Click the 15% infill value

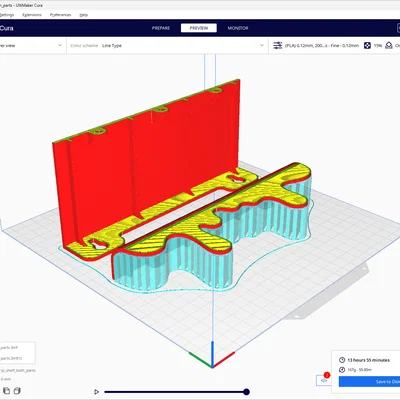tap(378, 46)
